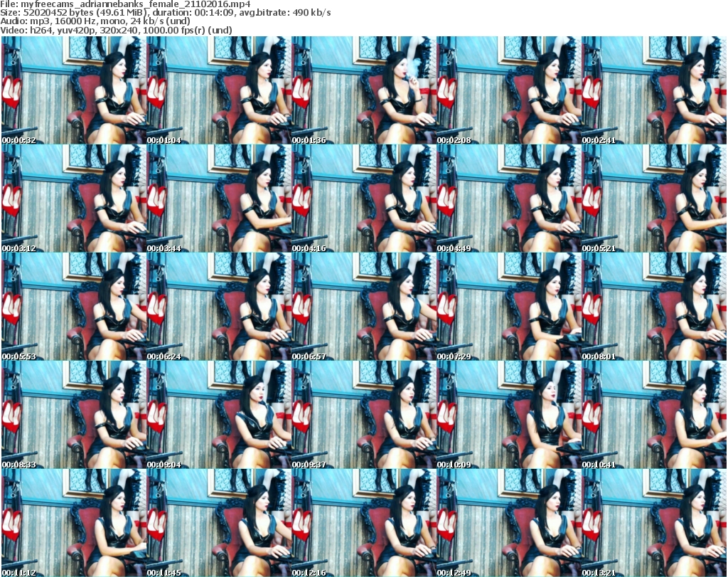This screenshot has height=577, width=728.
Task: Click the thumbnail timestamped 00:03:12
Action: pyautogui.click(x=74, y=198)
